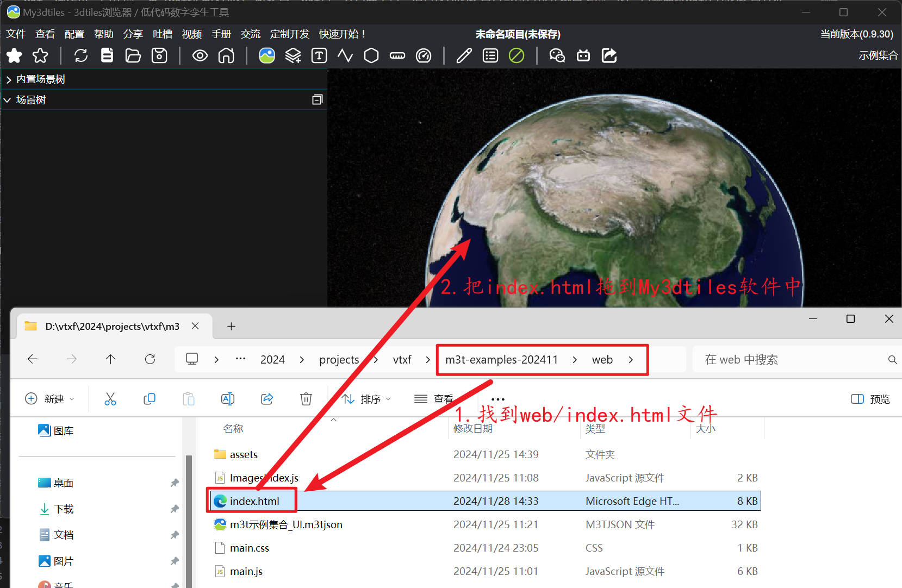Screen dimensions: 902x588
Task: Click the 示例集合 link
Action: pyautogui.click(x=878, y=55)
